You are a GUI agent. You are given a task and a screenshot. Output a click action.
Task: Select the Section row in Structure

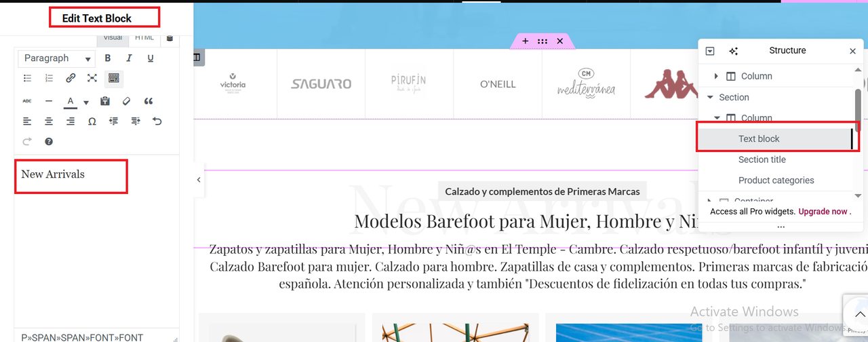(x=776, y=97)
